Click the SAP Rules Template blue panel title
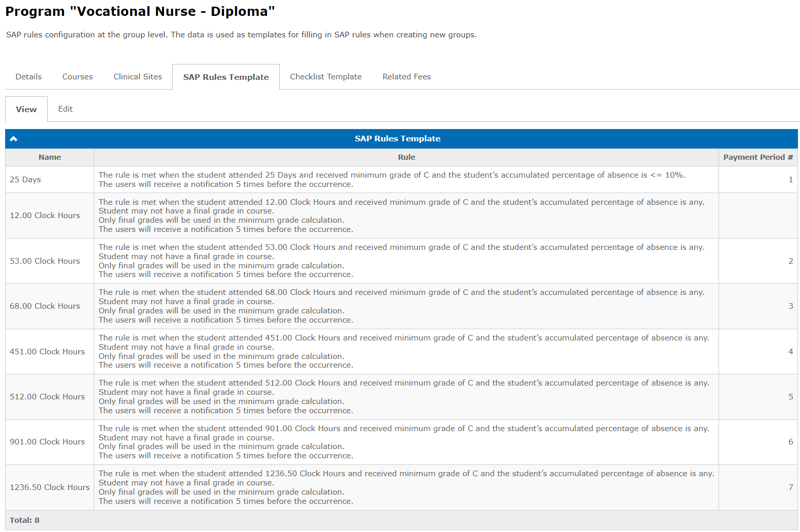This screenshot has height=532, width=800. [398, 139]
